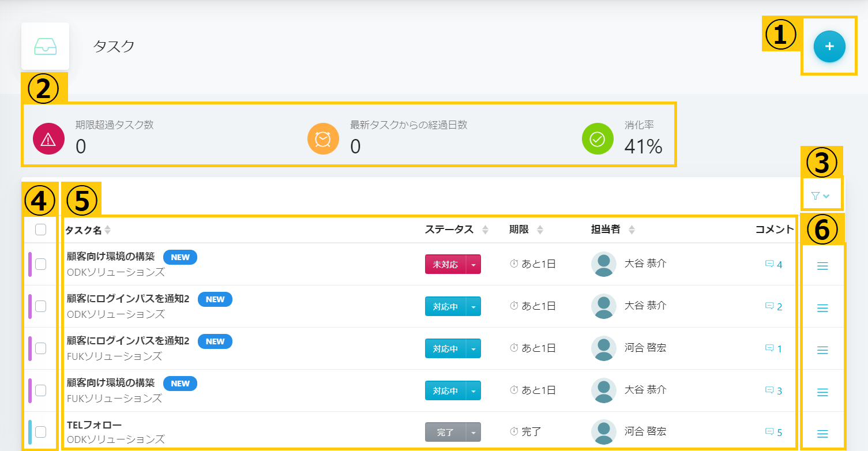Image resolution: width=868 pixels, height=451 pixels.
Task: Open hamburger menu for 顧客向け環境の構築 FUKソリューションズ row
Action: pos(823,392)
